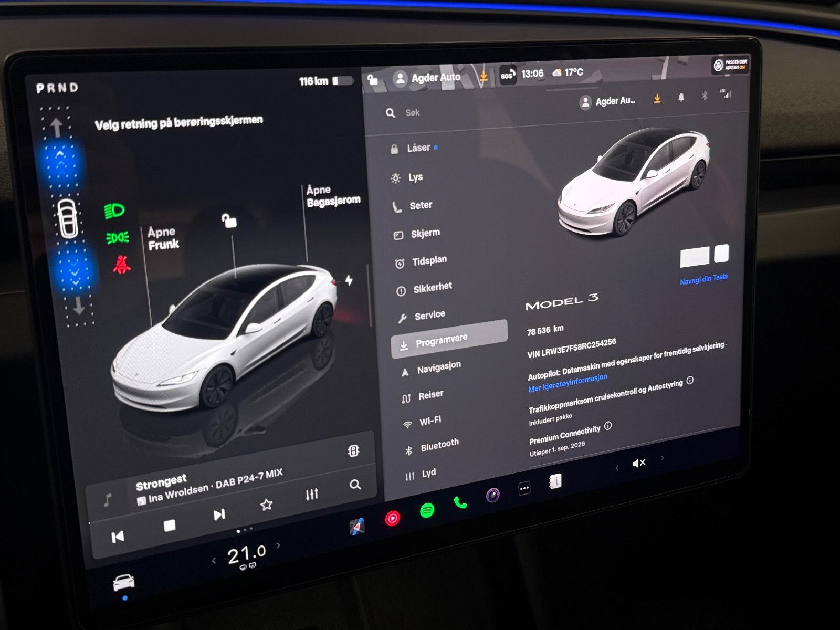Image resolution: width=840 pixels, height=630 pixels.
Task: Open notifications bell icon
Action: 681,98
